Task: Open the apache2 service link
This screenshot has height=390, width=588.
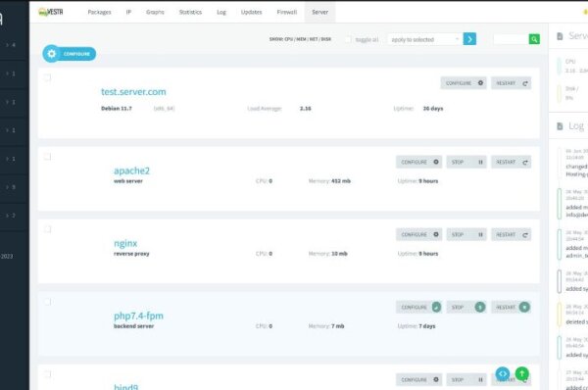Action: point(131,171)
